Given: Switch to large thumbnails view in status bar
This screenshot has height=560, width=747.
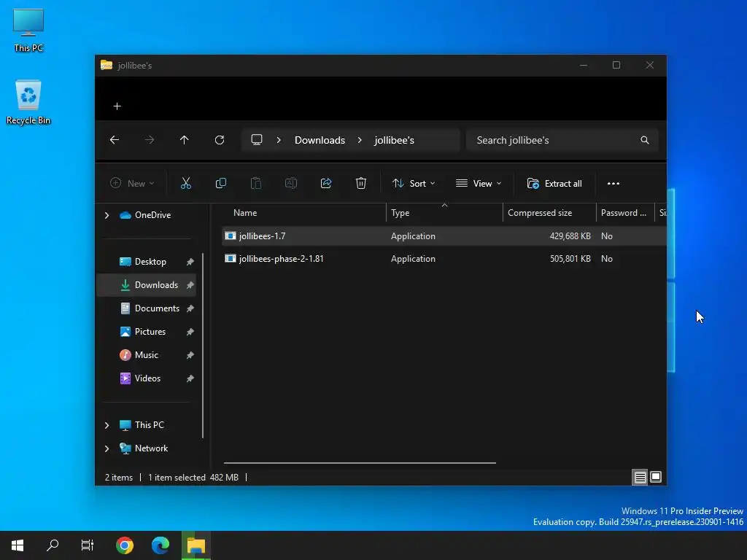Looking at the screenshot, I should pos(656,477).
